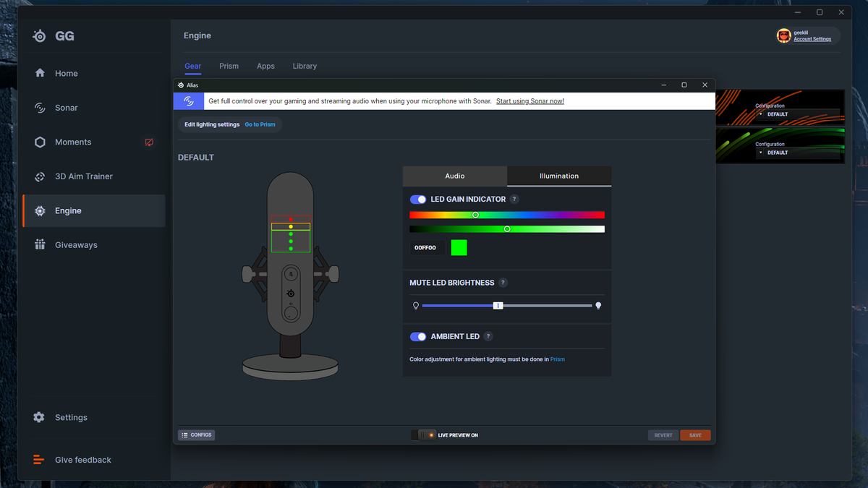Click the geeklil user avatar
The width and height of the screenshot is (868, 488).
(783, 35)
